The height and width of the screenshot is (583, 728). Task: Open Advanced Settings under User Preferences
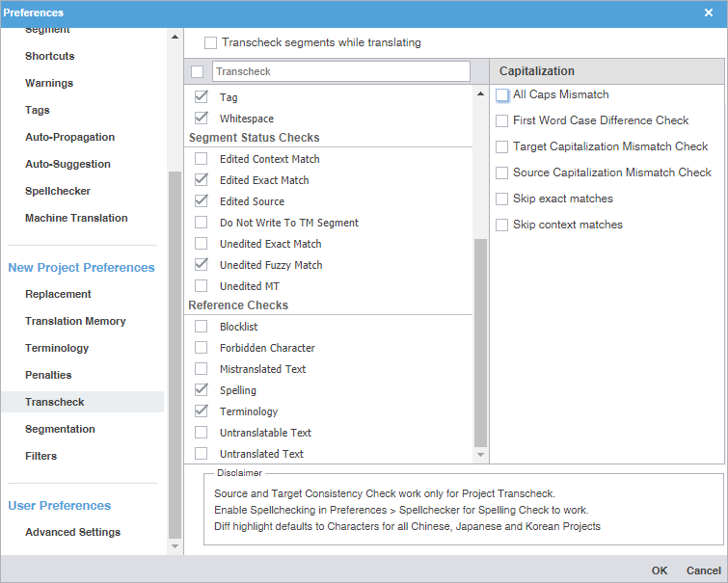coord(72,532)
